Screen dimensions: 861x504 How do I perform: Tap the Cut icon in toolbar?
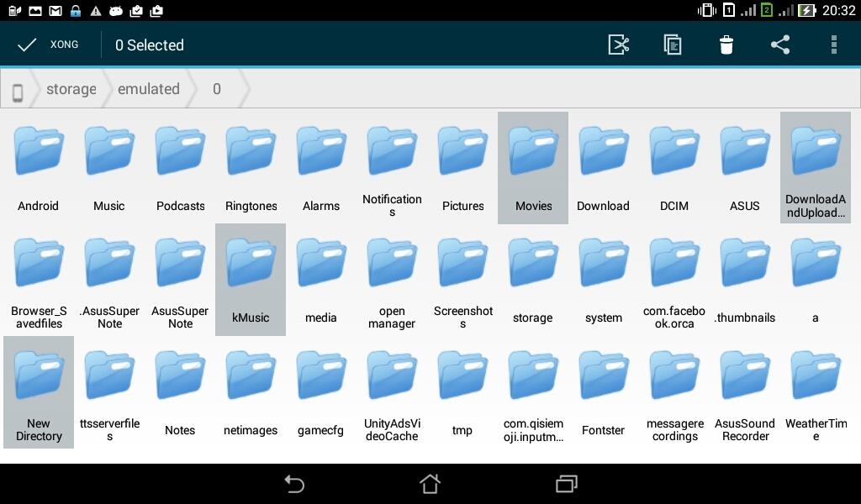(x=618, y=45)
